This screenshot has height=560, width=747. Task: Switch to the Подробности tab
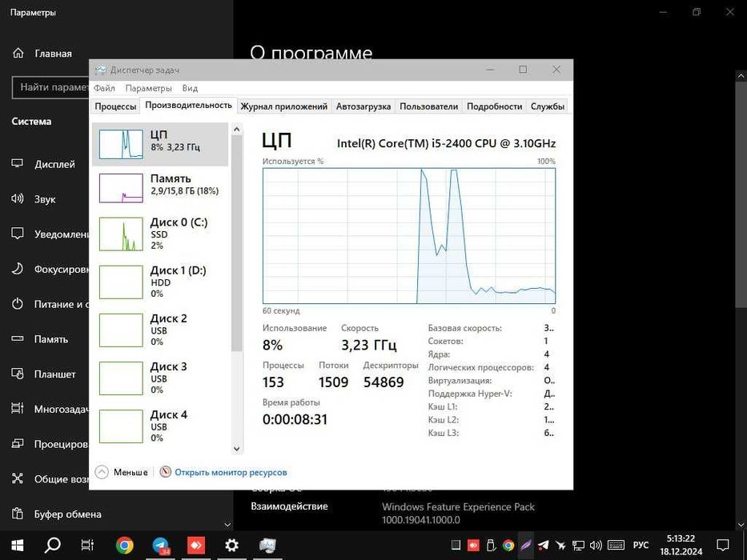click(x=495, y=106)
